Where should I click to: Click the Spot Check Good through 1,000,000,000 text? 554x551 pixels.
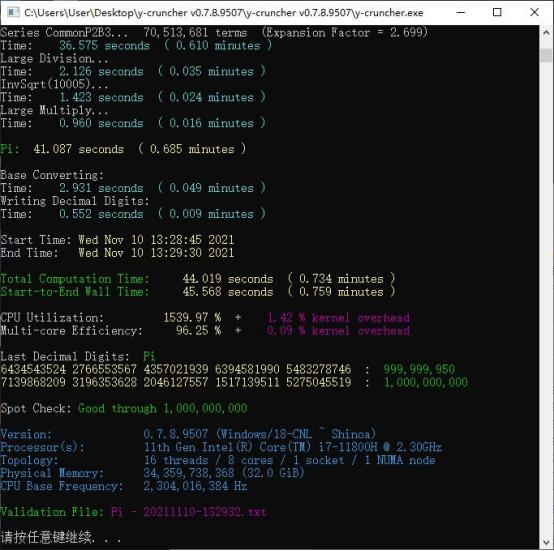pyautogui.click(x=163, y=408)
